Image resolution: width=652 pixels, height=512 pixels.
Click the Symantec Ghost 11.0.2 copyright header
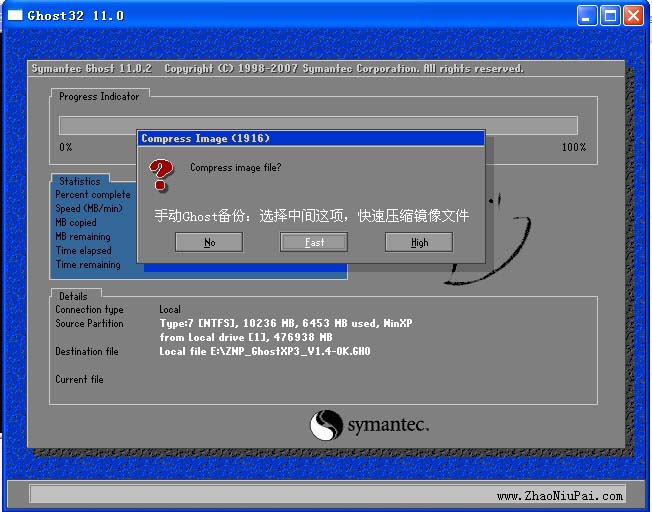(277, 69)
